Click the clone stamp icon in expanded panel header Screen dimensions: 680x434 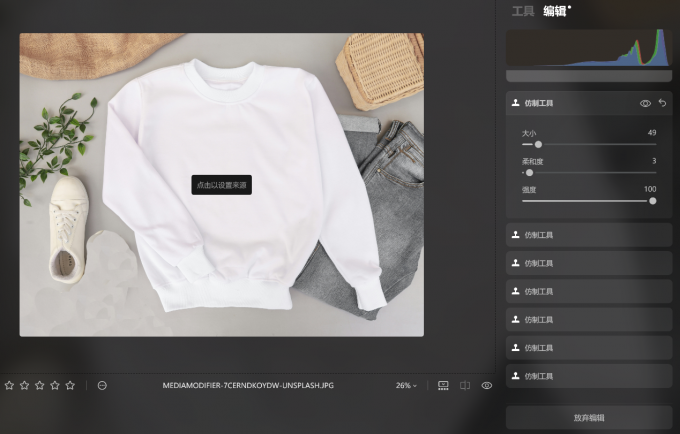516,103
